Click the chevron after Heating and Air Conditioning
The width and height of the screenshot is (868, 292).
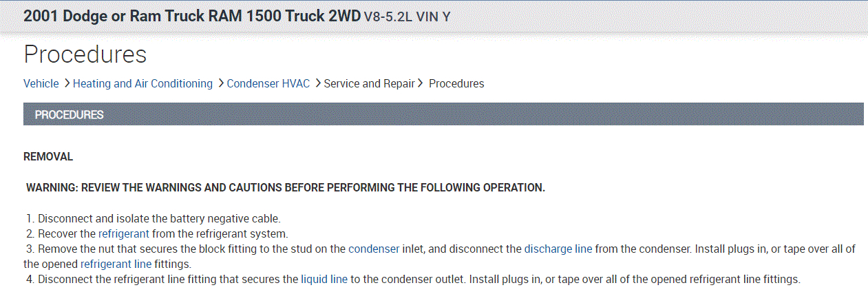point(221,83)
